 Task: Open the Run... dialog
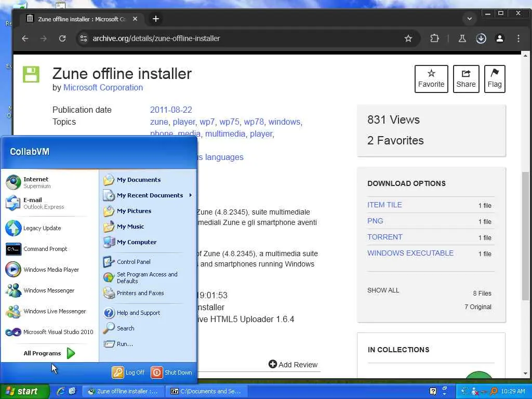tap(148, 344)
